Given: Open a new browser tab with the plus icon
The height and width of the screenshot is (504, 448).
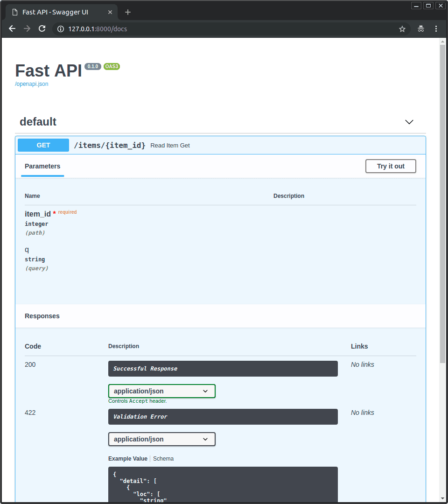Looking at the screenshot, I should click(127, 12).
